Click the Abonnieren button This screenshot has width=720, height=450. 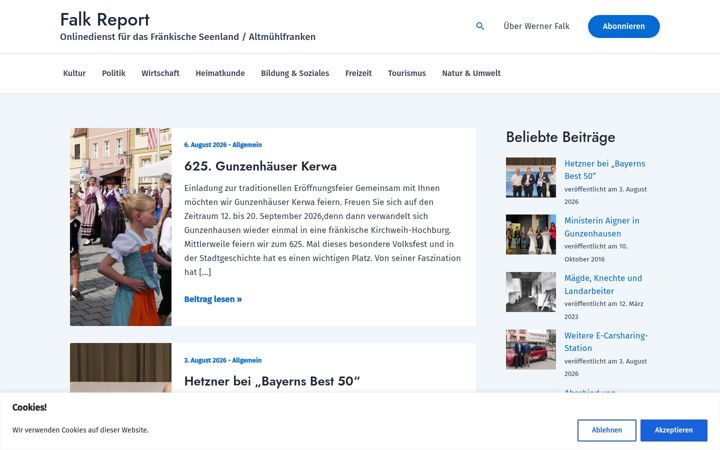(624, 26)
